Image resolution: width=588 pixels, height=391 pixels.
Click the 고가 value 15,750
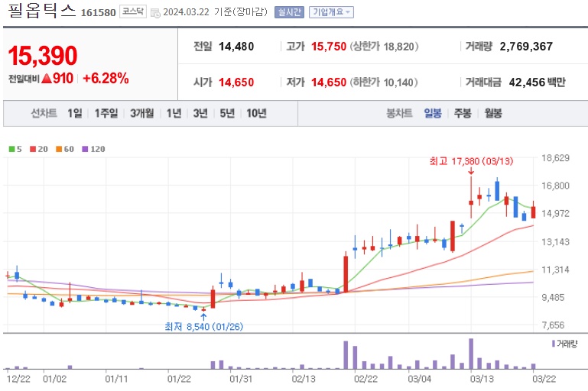tap(329, 47)
